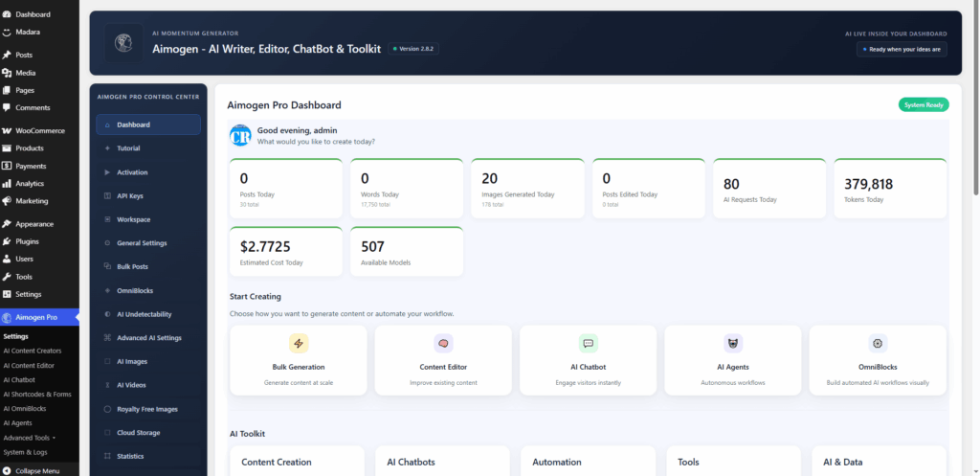Click the Posts Today stat card
This screenshot has height=476, width=980.
click(285, 189)
